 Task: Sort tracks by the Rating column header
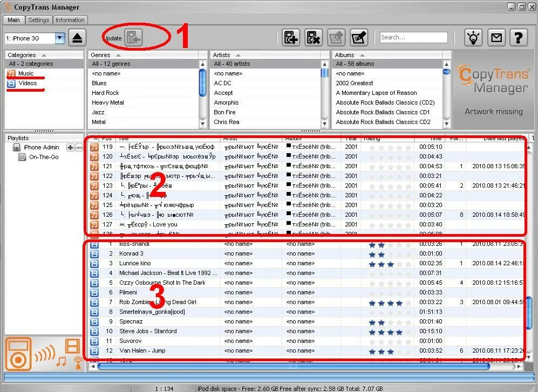tap(387, 138)
